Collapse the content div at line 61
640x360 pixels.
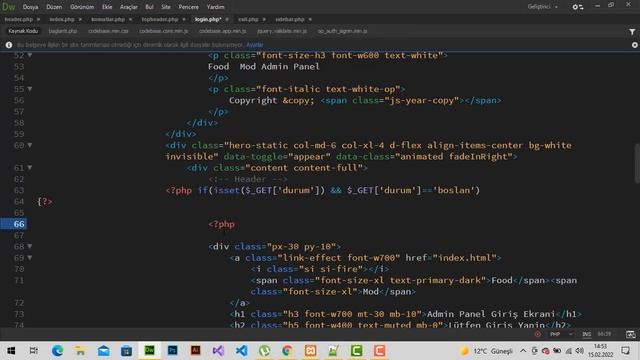[x=30, y=168]
